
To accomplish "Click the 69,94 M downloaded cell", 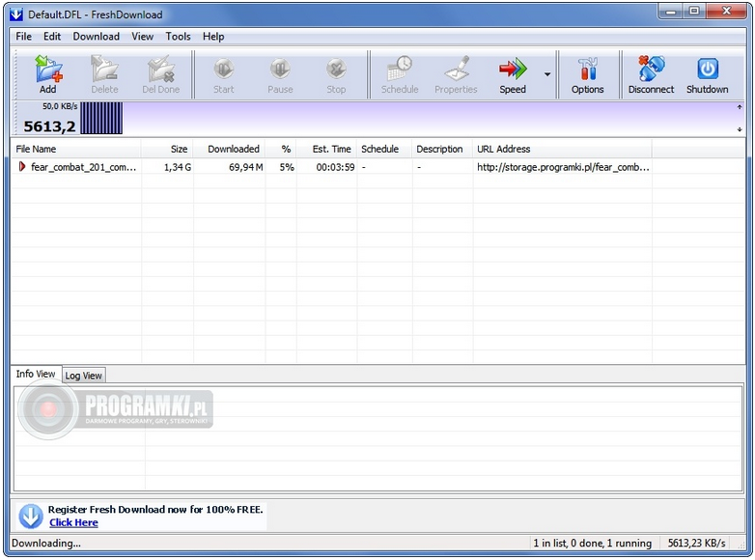I will coord(246,167).
